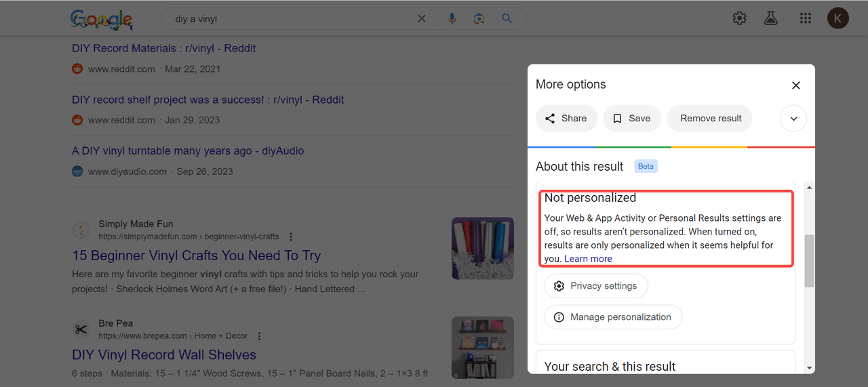This screenshot has height=387, width=868.
Task: Click the scrollbar down arrow
Action: pos(809,367)
